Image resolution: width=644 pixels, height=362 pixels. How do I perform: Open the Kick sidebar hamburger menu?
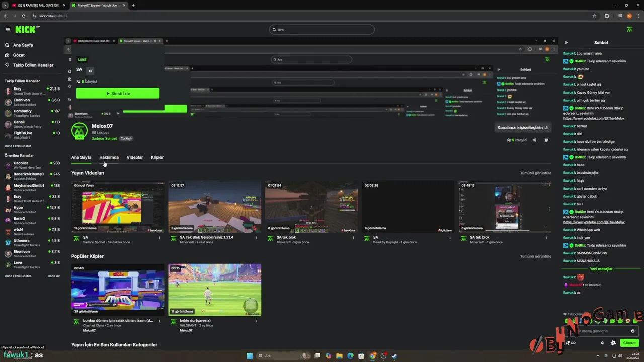point(8,30)
